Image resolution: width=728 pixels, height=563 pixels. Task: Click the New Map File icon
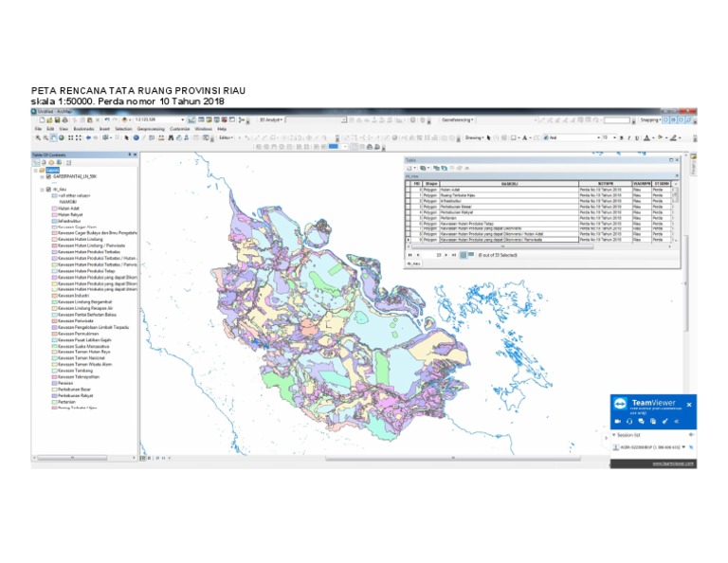[42, 119]
